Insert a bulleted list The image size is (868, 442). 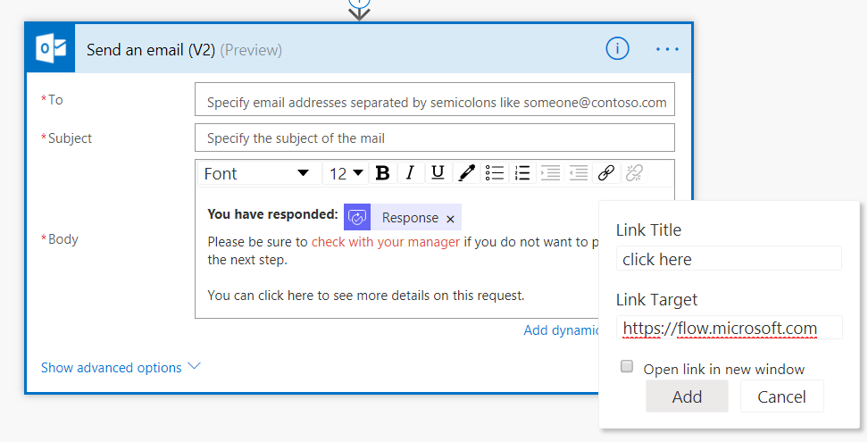coord(495,173)
